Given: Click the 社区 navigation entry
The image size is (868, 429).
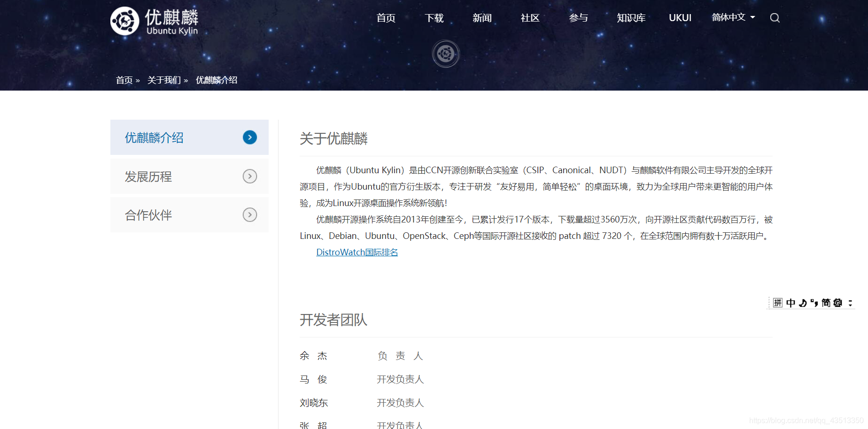Looking at the screenshot, I should click(529, 18).
